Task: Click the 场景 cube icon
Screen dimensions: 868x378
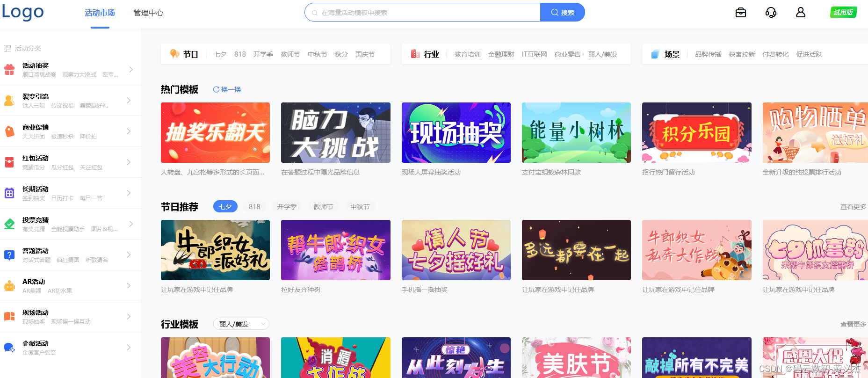Action: click(655, 54)
